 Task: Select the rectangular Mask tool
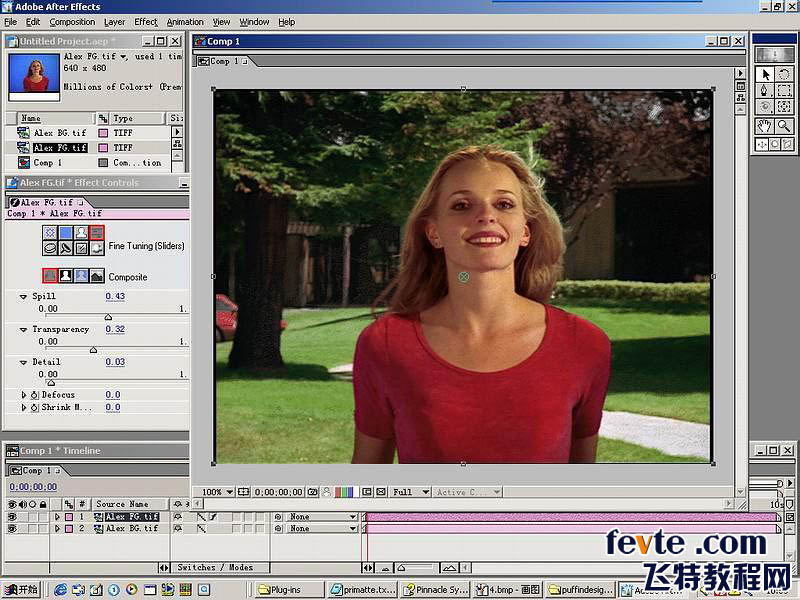[x=784, y=90]
